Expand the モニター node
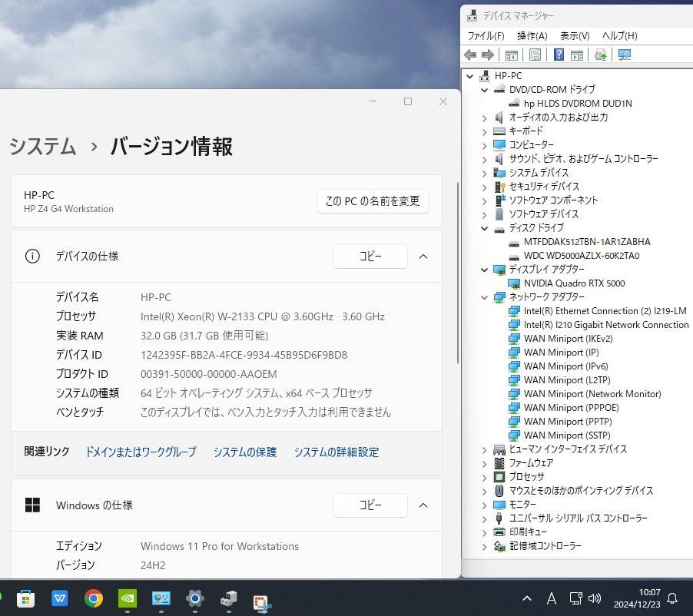Image resolution: width=693 pixels, height=616 pixels. 484,505
